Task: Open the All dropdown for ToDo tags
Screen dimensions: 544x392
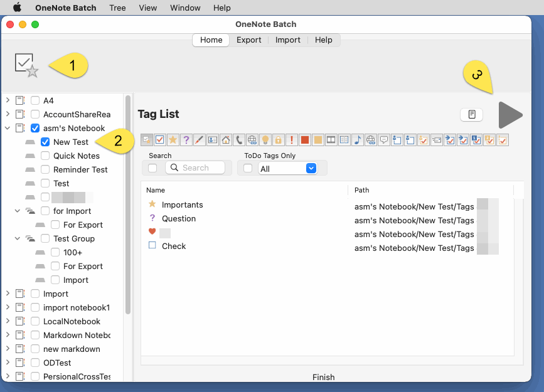Action: [x=311, y=168]
